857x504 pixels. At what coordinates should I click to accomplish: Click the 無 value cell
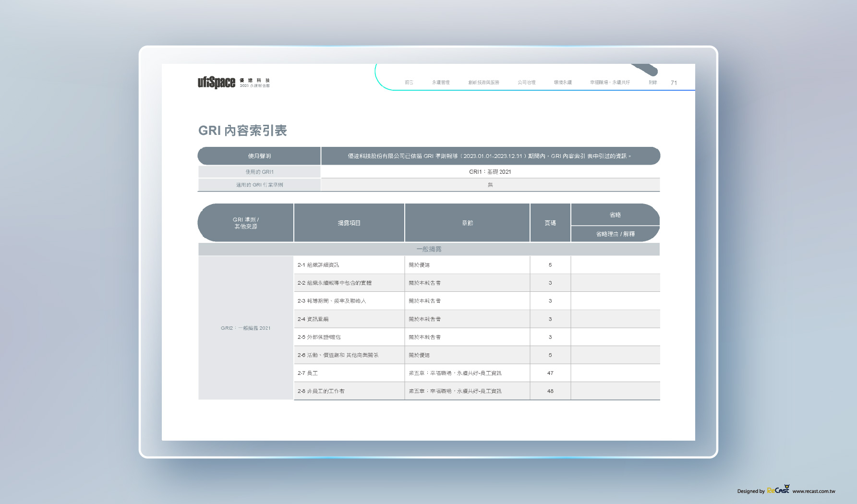490,185
